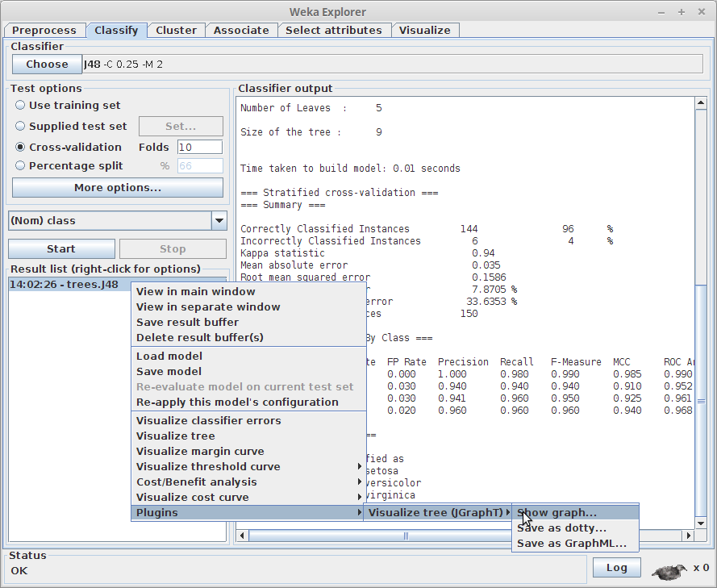The width and height of the screenshot is (717, 588).
Task: Open the (Nom) class dropdown
Action: point(118,221)
